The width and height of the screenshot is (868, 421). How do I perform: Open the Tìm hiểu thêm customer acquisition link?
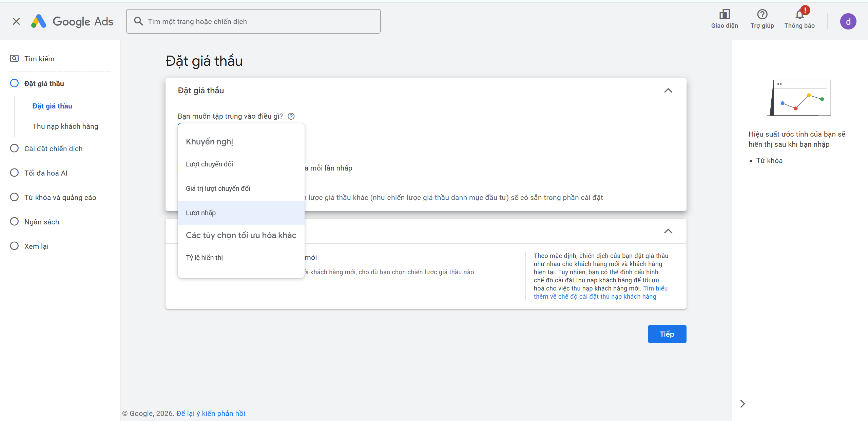(600, 292)
